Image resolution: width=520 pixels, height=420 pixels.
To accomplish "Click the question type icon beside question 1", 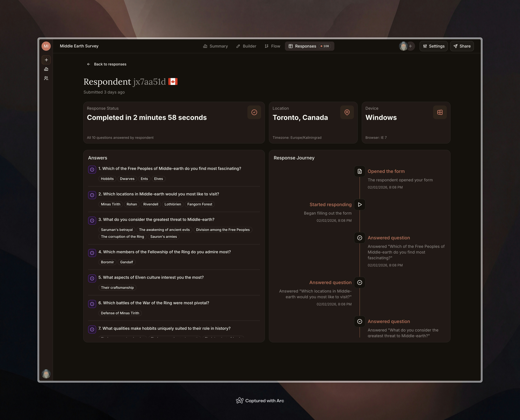I will tap(92, 170).
